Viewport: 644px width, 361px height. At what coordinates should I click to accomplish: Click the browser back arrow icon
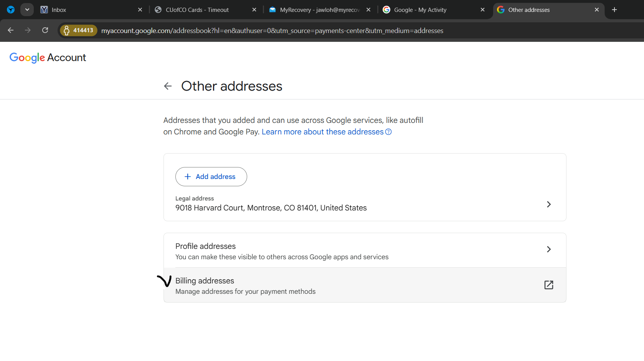[x=11, y=30]
